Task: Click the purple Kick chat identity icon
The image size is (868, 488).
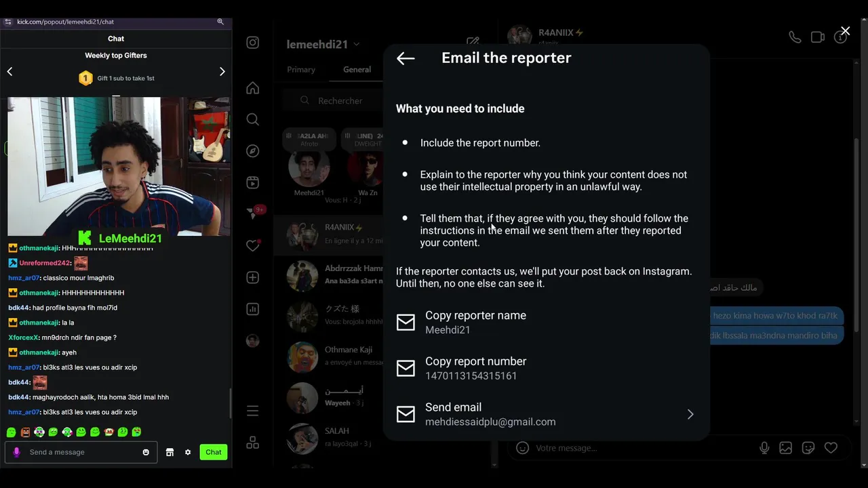Action: coord(17,452)
